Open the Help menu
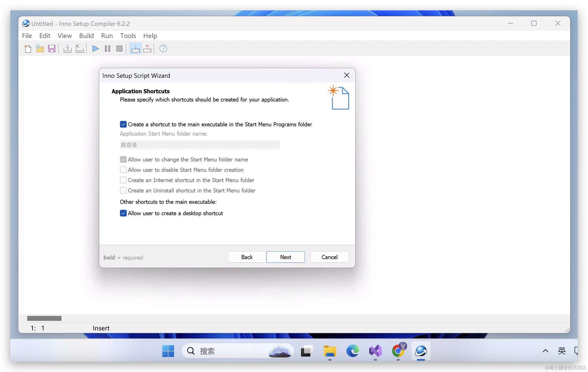The width and height of the screenshot is (588, 372). click(150, 36)
